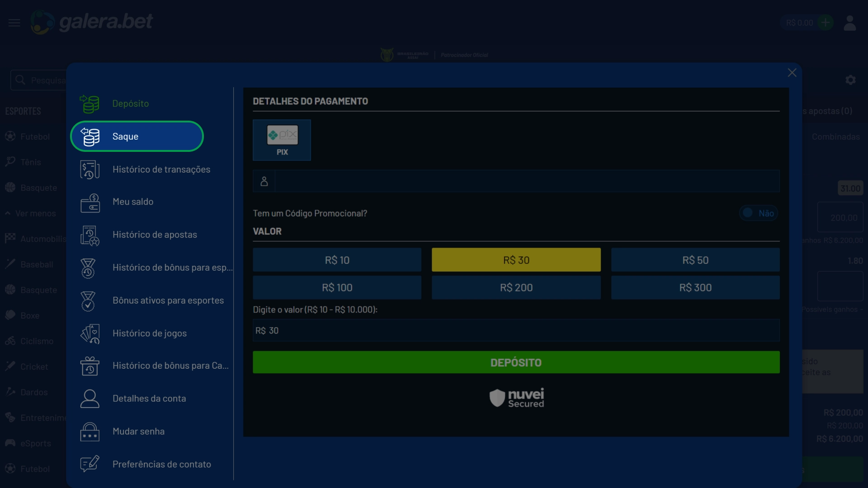Click the DEPÓSITO green button
Screen dimensions: 868x488
(x=516, y=361)
